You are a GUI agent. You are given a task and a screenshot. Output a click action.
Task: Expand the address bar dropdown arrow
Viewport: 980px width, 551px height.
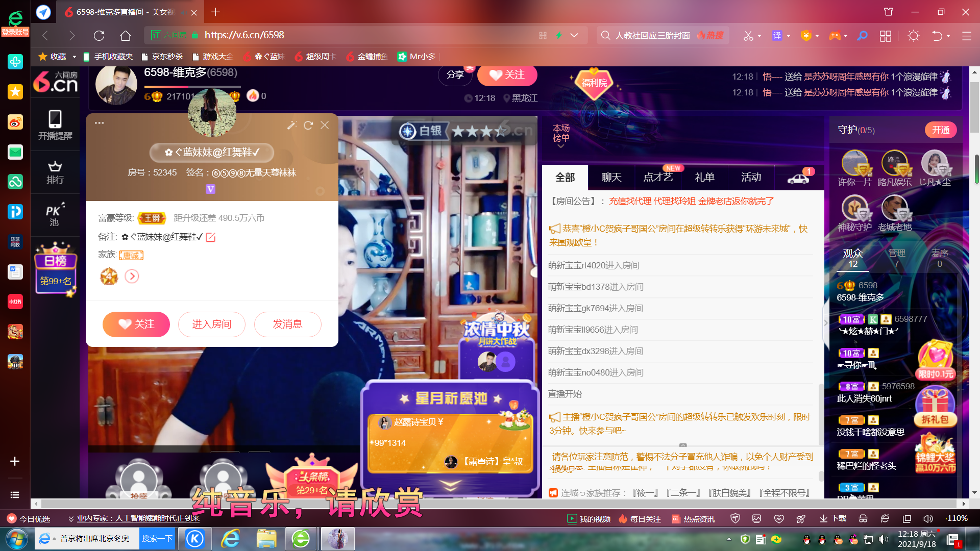pyautogui.click(x=574, y=35)
